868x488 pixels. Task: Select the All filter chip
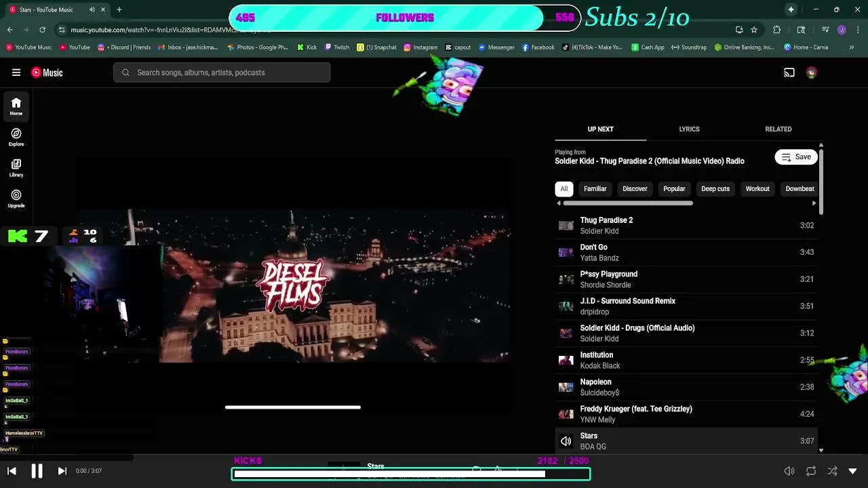(x=564, y=188)
